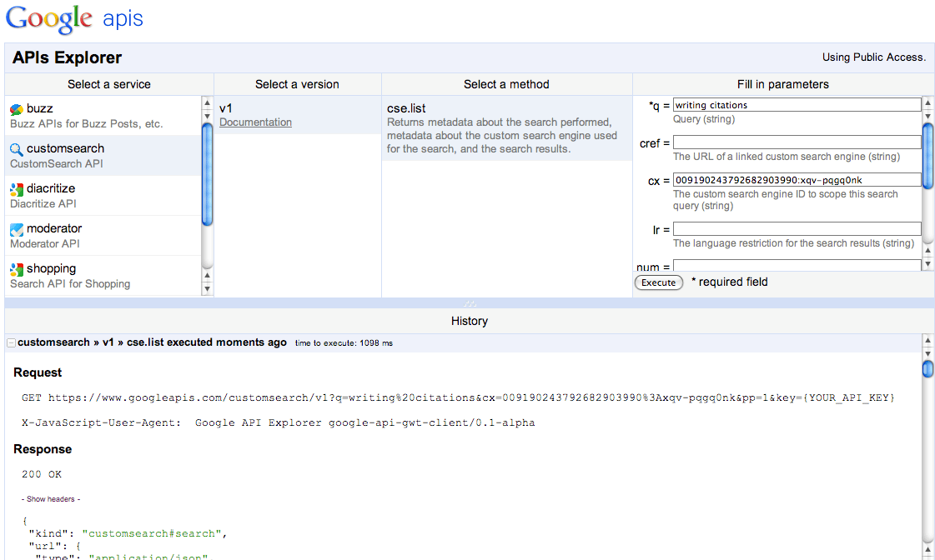Collapse the cse.list history entry
Image resolution: width=935 pixels, height=560 pixels.
click(x=11, y=342)
